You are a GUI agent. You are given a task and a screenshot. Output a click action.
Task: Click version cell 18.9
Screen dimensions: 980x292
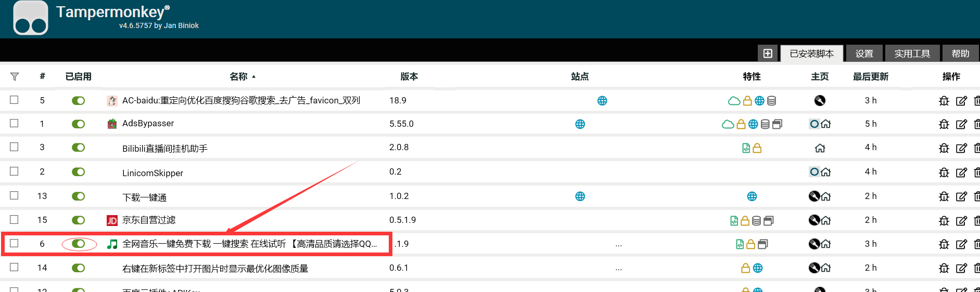(x=398, y=100)
